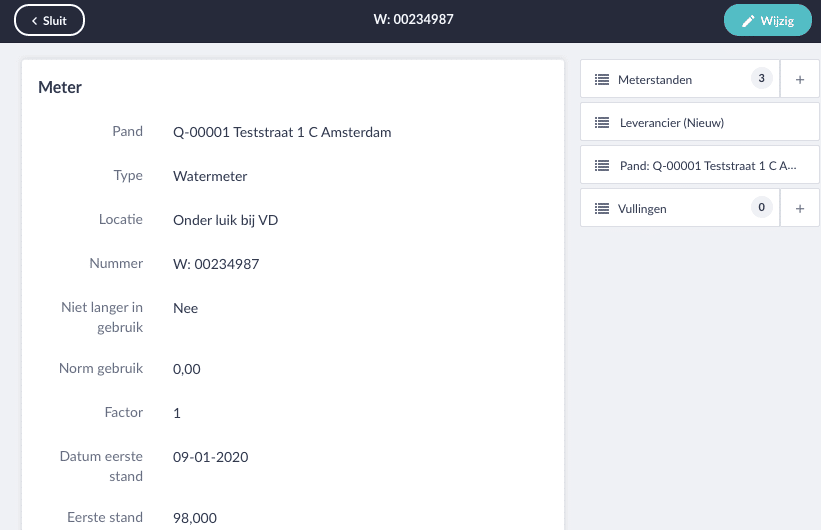Click the list icon beside Vullingen
The height and width of the screenshot is (530, 821).
point(602,208)
